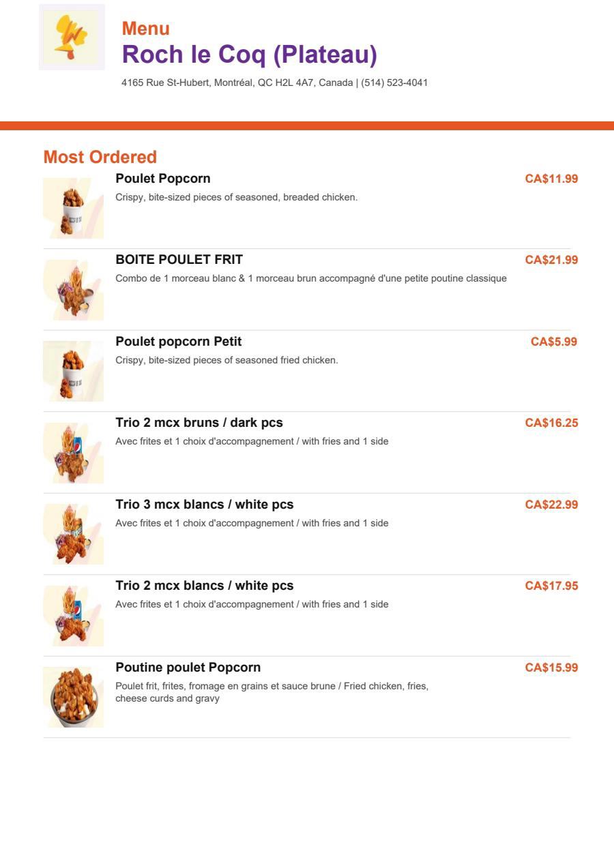Select the Poulet popcorn Petit picture

pos(74,372)
